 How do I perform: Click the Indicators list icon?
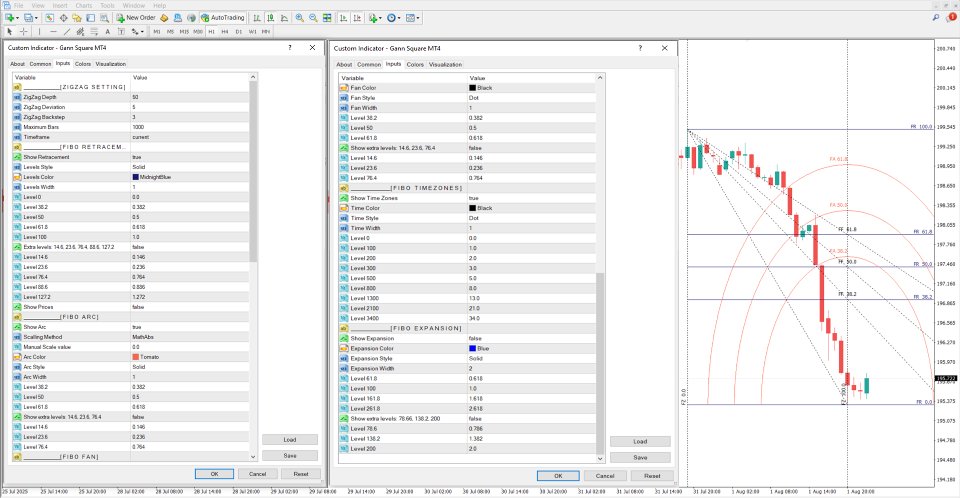tap(372, 18)
